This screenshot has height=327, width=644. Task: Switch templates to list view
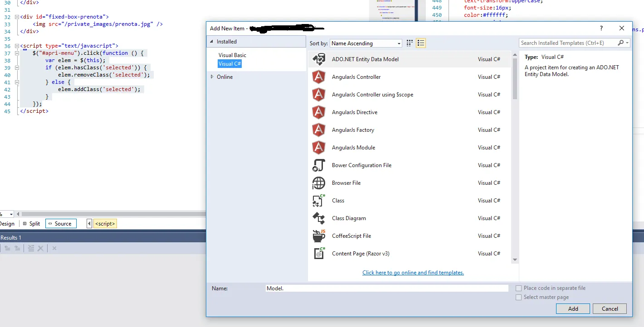point(421,43)
